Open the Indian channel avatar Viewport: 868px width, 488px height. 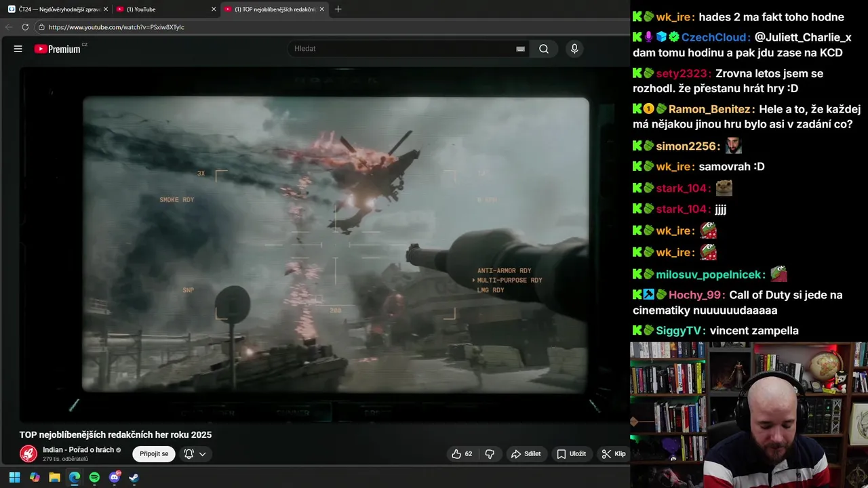28,453
